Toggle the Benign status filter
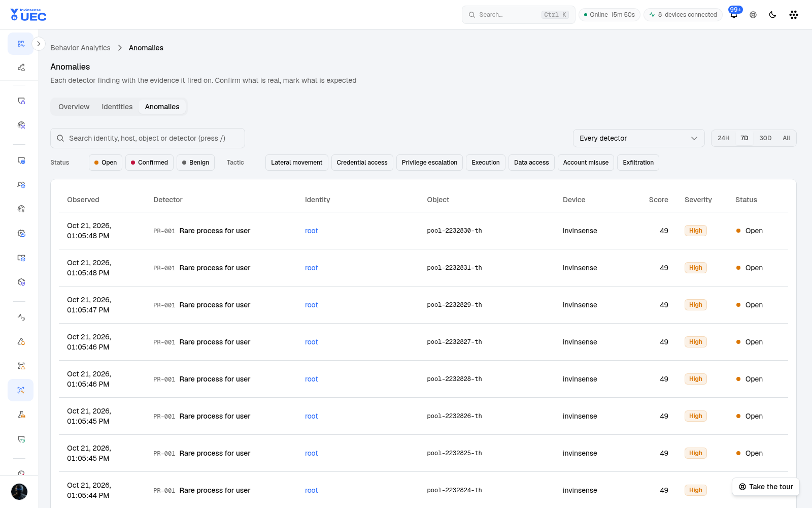The image size is (812, 508). [195, 163]
